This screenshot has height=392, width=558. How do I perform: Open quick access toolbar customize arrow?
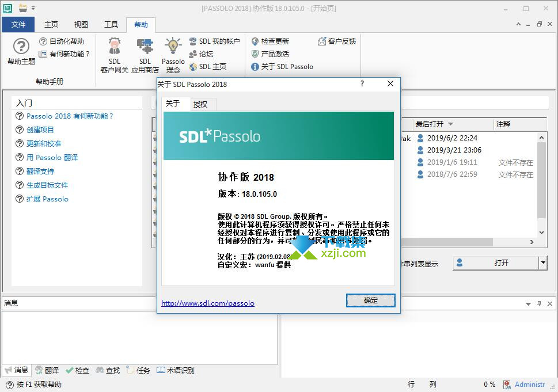click(x=33, y=8)
